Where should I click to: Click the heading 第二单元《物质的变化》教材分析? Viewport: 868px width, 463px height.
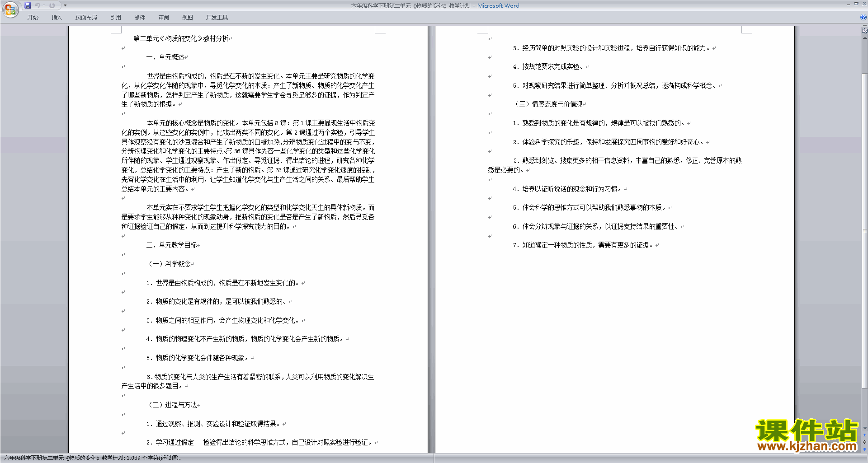tap(181, 38)
